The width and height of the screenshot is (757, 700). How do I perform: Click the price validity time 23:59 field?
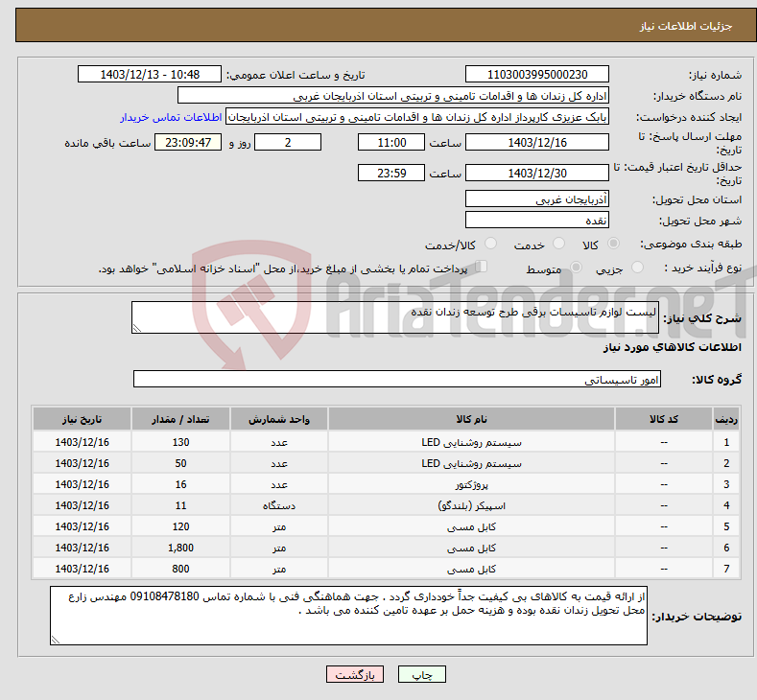(x=391, y=173)
